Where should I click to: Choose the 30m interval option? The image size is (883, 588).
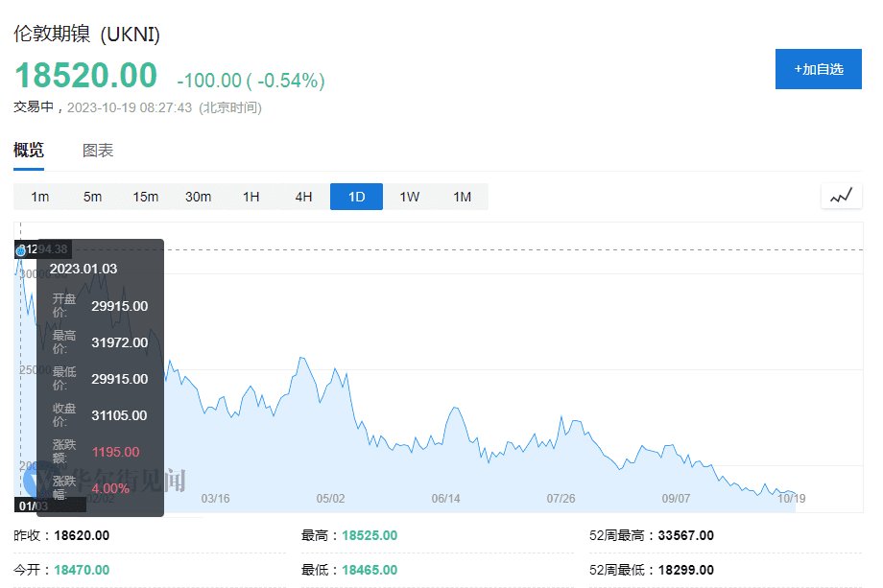coord(199,197)
